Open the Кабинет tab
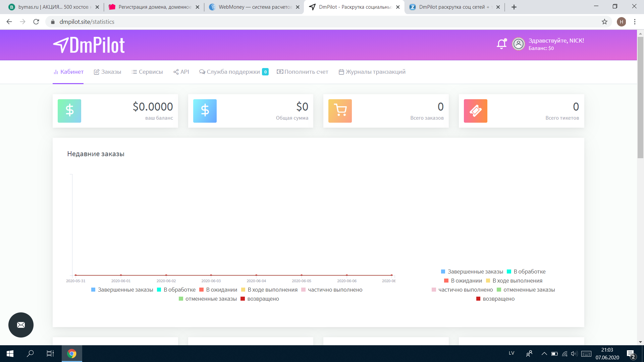The width and height of the screenshot is (644, 362). (68, 72)
